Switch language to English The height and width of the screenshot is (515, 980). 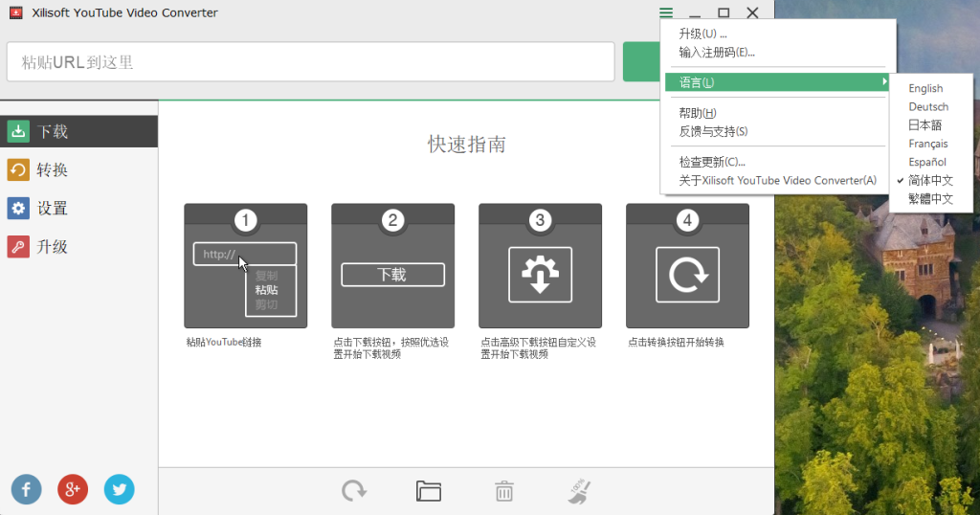tap(925, 88)
